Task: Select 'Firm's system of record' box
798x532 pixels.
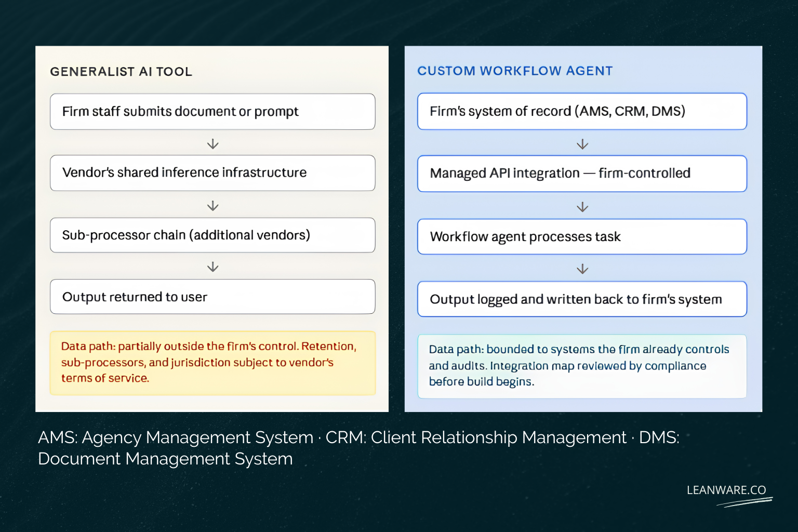Action: 582,111
